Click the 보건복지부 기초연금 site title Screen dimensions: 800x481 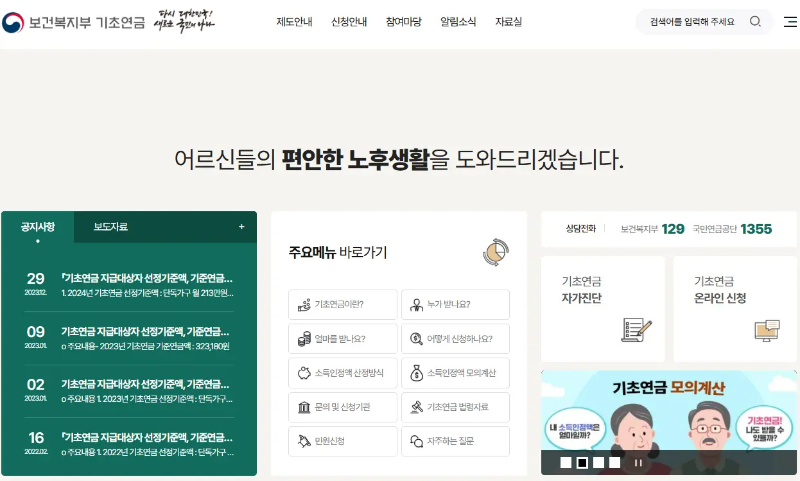tap(87, 23)
